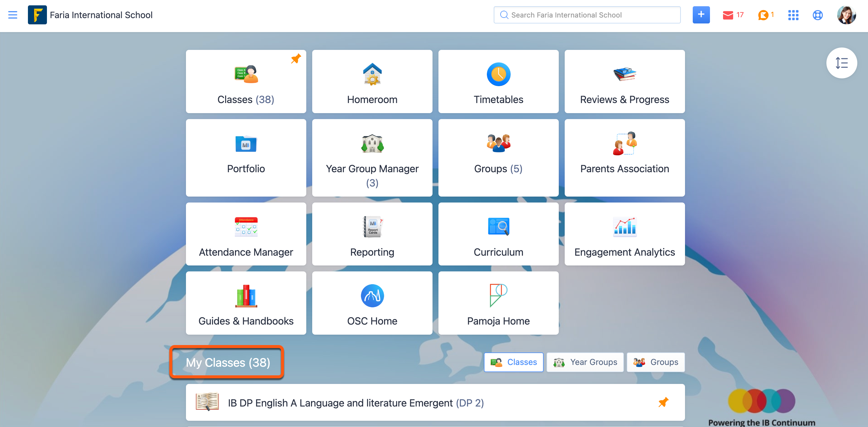Select the Classes tab
This screenshot has height=427, width=868.
coord(514,362)
